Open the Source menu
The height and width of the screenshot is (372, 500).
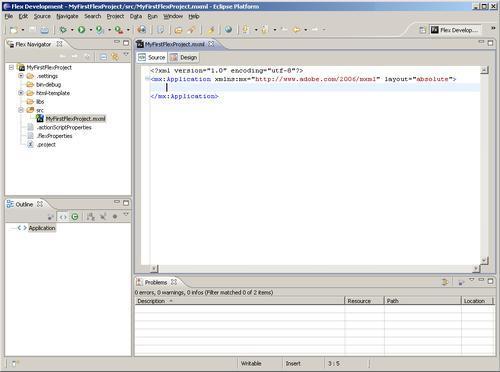42,16
